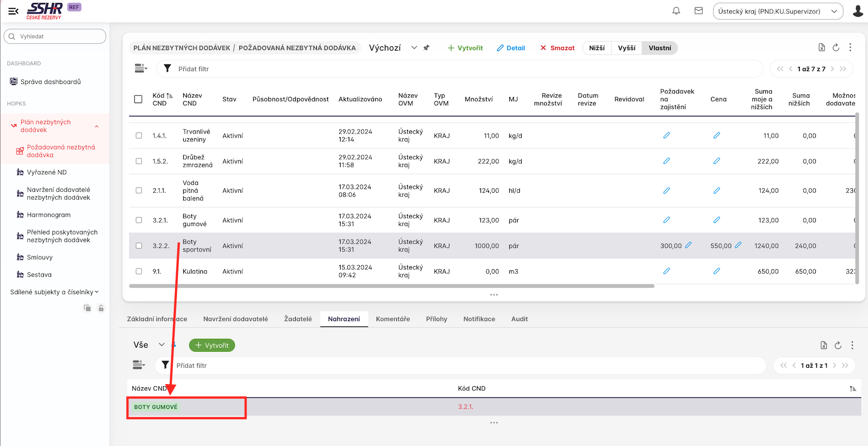868x446 pixels.
Task: Expand the Výchozí view dropdown chevron
Action: tap(414, 48)
